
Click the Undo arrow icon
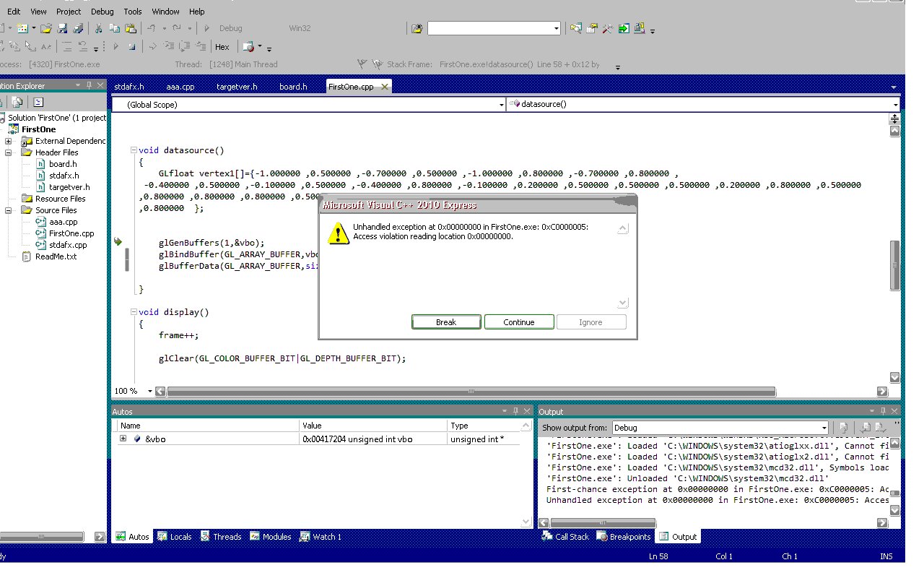(151, 28)
